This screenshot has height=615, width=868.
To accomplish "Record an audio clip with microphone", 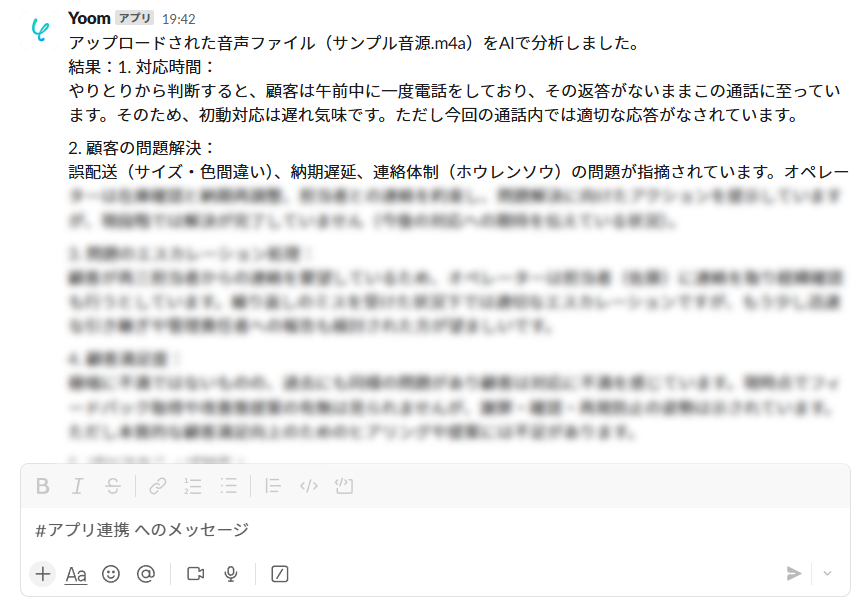I will coord(231,574).
